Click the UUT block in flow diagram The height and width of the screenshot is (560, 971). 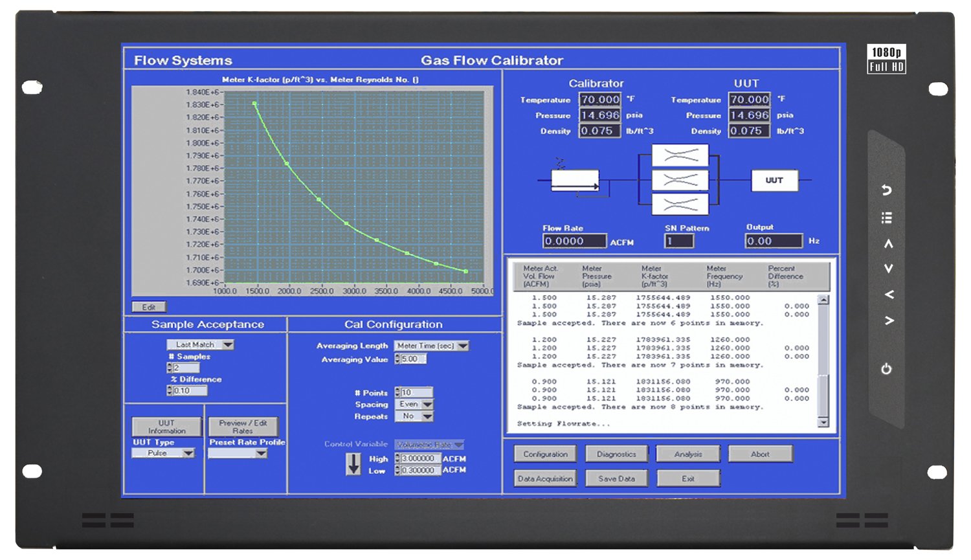774,181
